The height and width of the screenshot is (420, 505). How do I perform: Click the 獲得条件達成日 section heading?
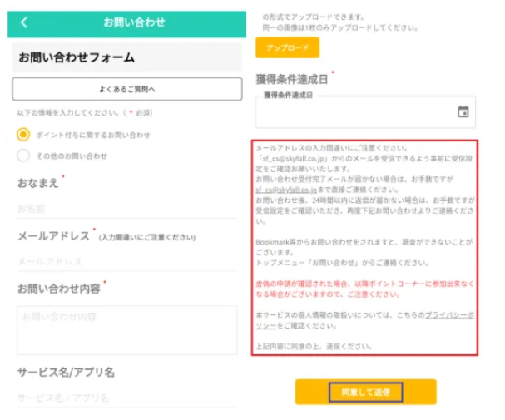coord(292,80)
